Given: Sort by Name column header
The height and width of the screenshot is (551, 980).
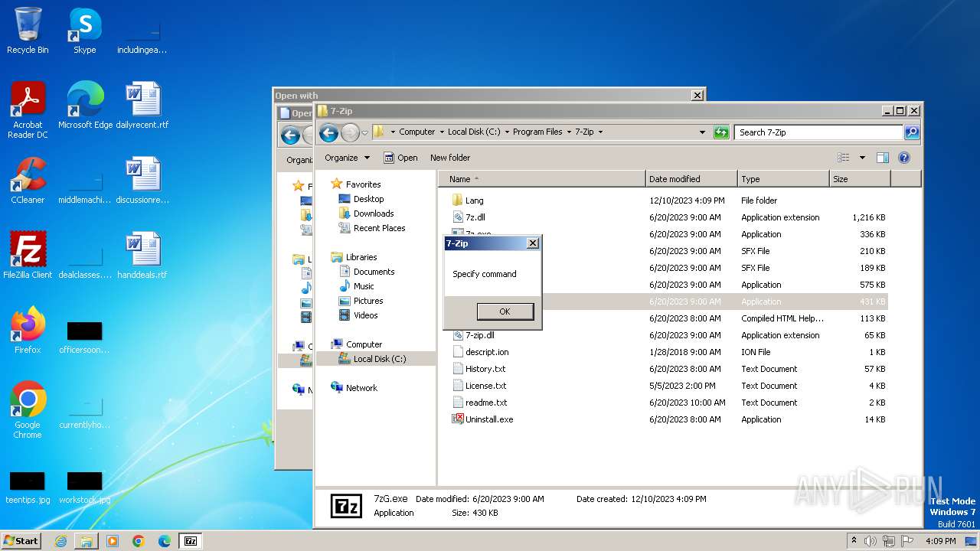Looking at the screenshot, I should tap(542, 179).
